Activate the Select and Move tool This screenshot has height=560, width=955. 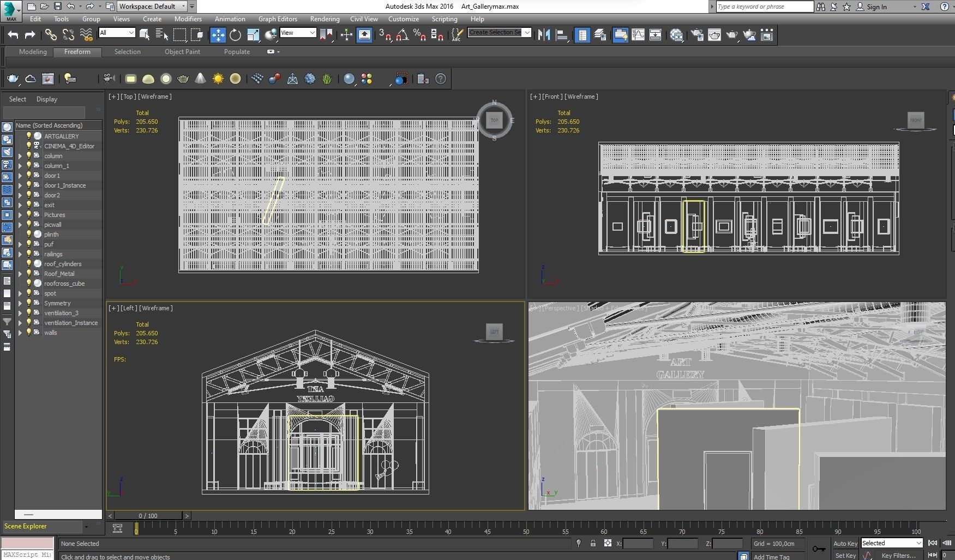[x=218, y=35]
